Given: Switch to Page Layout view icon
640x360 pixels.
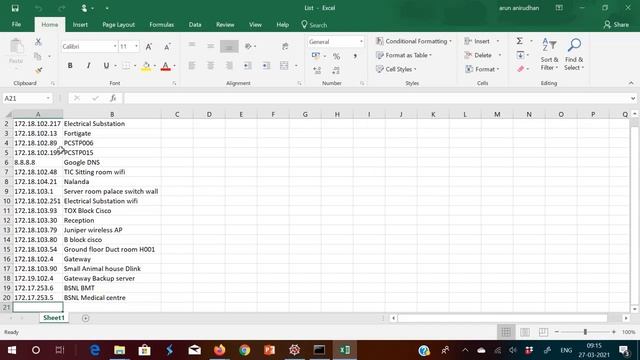Looking at the screenshot, I should click(x=524, y=332).
